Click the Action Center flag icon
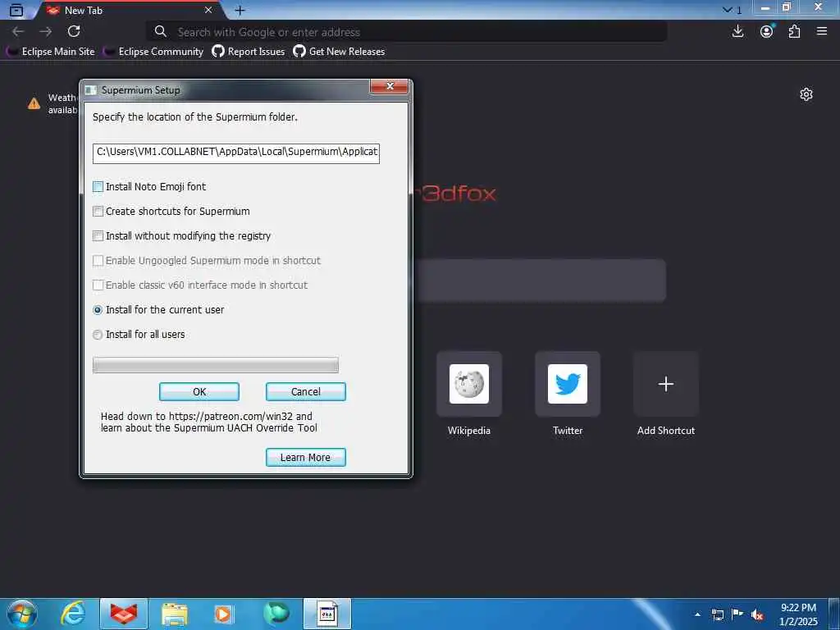Viewport: 840px width, 630px height. pos(737,614)
